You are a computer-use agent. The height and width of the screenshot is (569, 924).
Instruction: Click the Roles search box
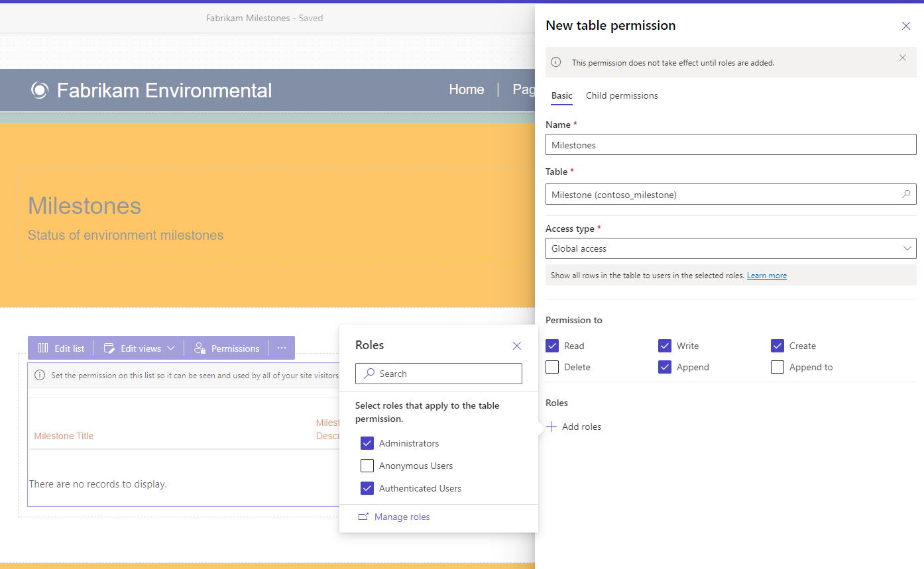click(439, 374)
